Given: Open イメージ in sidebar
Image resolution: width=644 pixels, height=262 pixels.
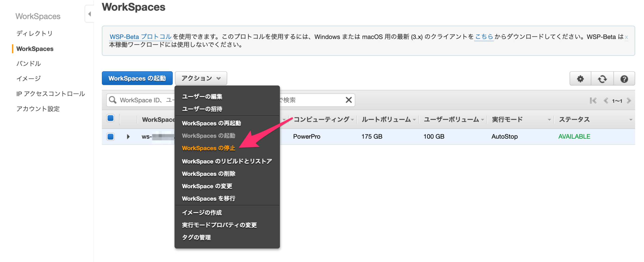Looking at the screenshot, I should 28,79.
